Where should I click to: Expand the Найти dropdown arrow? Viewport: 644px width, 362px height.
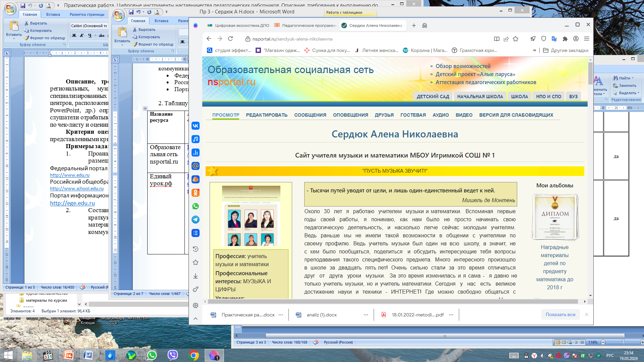633,78
